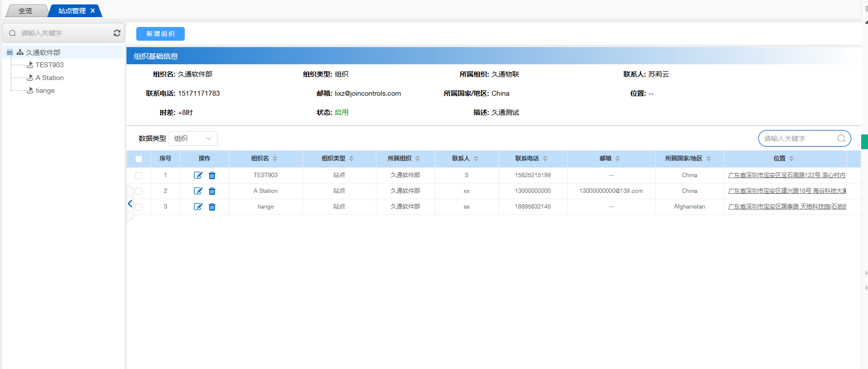868x369 pixels.
Task: Click the TEST903 station icon in tree
Action: (30, 65)
